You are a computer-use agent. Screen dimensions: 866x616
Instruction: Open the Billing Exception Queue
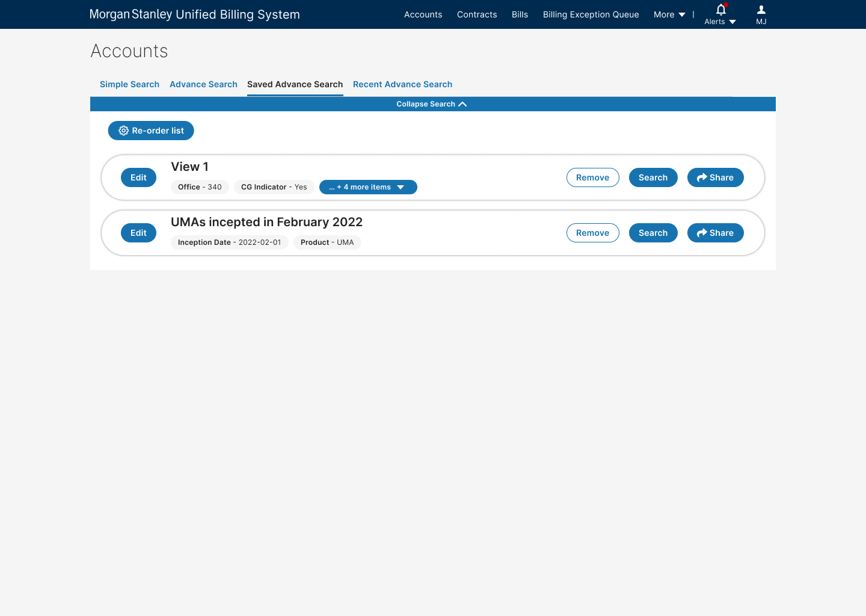[x=591, y=14]
